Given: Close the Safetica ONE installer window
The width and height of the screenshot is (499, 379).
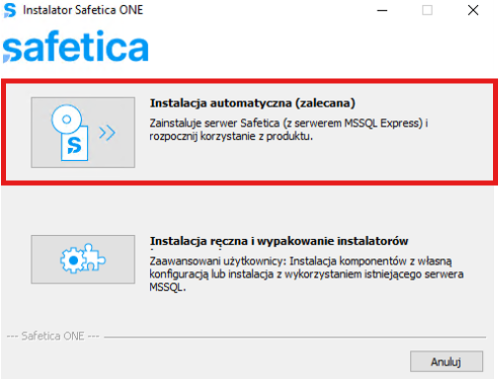Looking at the screenshot, I should click(x=473, y=10).
